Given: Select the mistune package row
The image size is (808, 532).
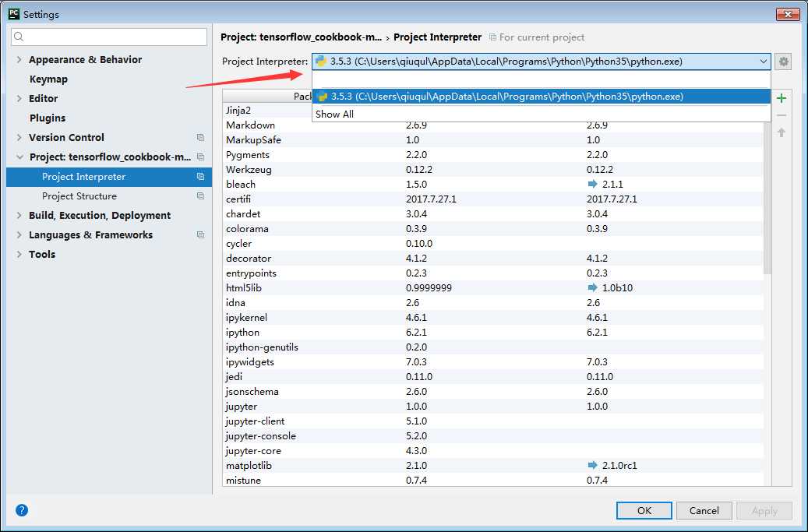Looking at the screenshot, I should point(493,480).
